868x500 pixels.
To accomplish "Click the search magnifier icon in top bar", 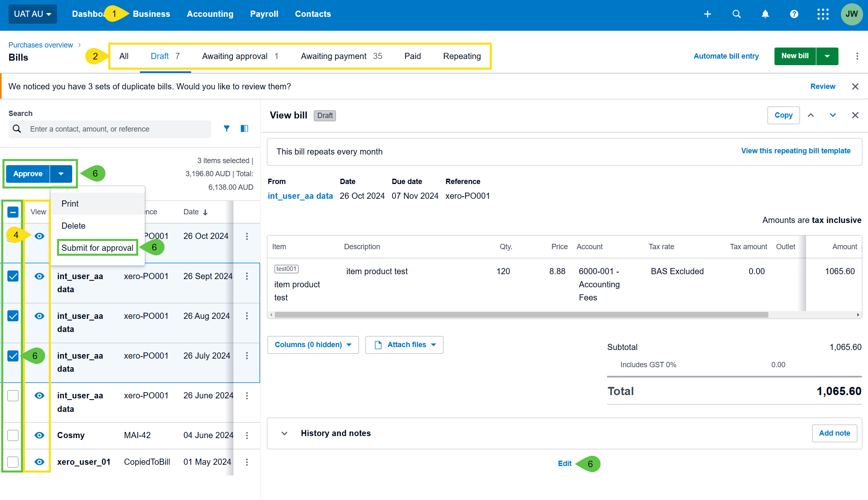I will (736, 14).
